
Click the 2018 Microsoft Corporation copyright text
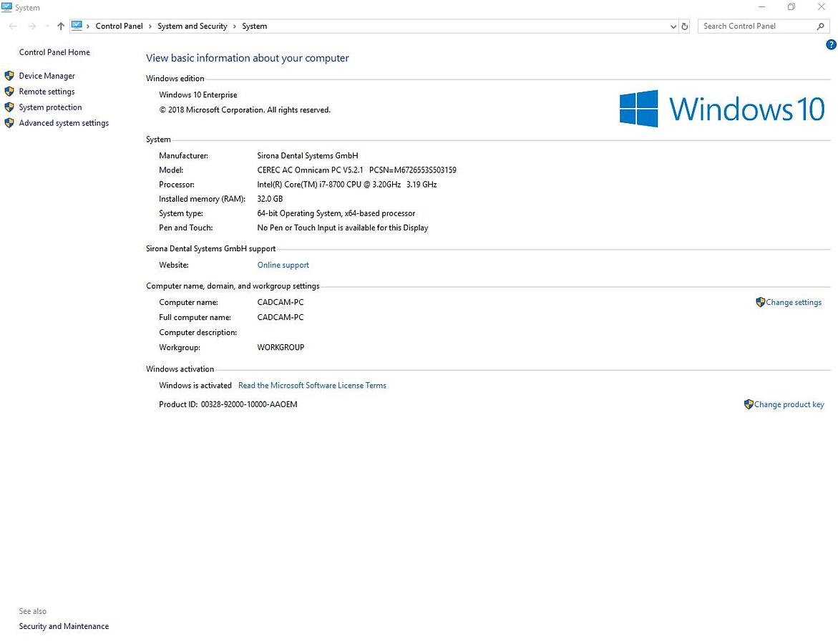point(245,110)
